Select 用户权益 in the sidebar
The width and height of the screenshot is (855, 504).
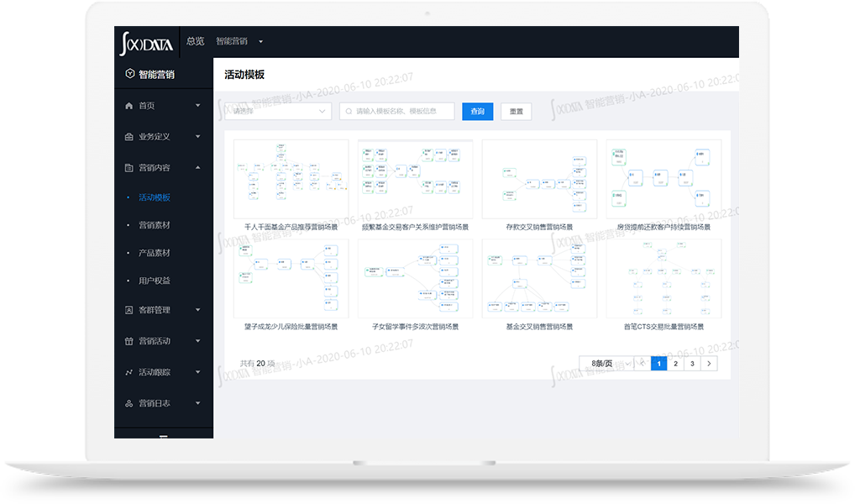[155, 281]
